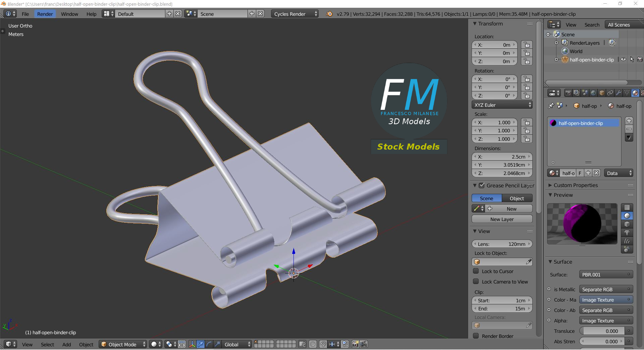
Task: Enable Lock Camera to View checkbox
Action: pos(476,281)
